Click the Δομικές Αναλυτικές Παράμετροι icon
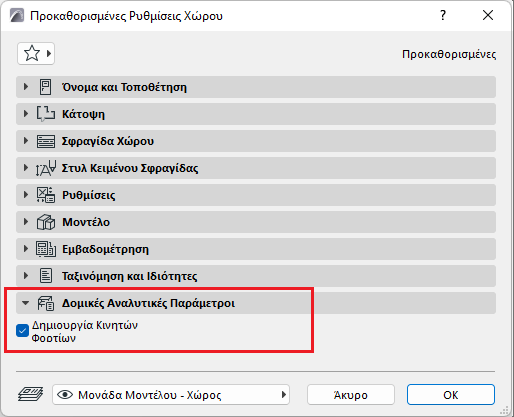Image resolution: width=514 pixels, height=417 pixels. [46, 303]
